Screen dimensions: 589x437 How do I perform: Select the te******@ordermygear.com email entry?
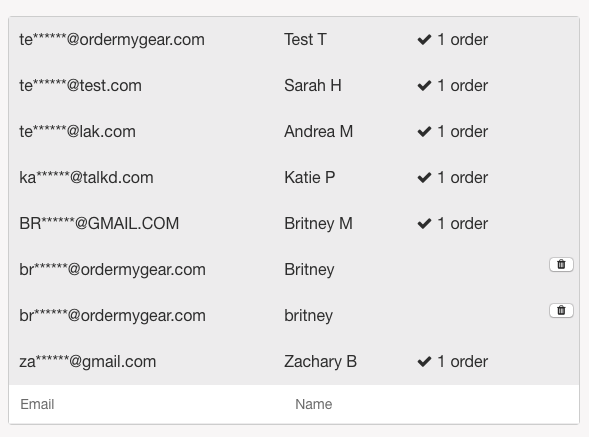[x=112, y=40]
